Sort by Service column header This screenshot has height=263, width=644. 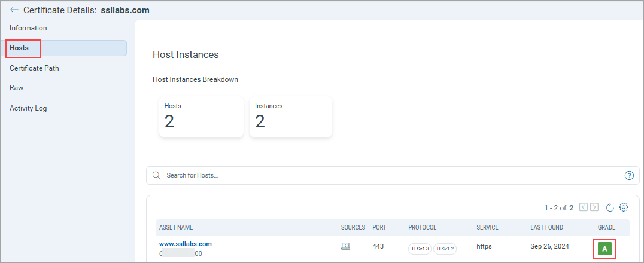(x=488, y=227)
